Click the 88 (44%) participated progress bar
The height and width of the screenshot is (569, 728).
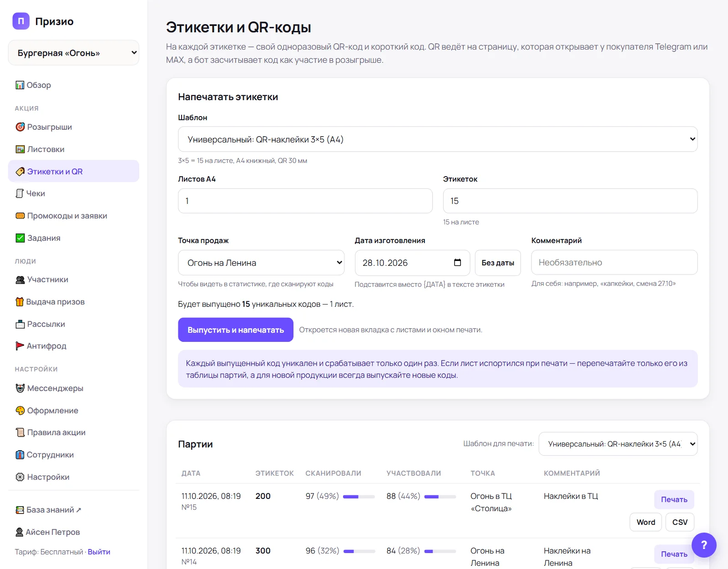pyautogui.click(x=440, y=497)
